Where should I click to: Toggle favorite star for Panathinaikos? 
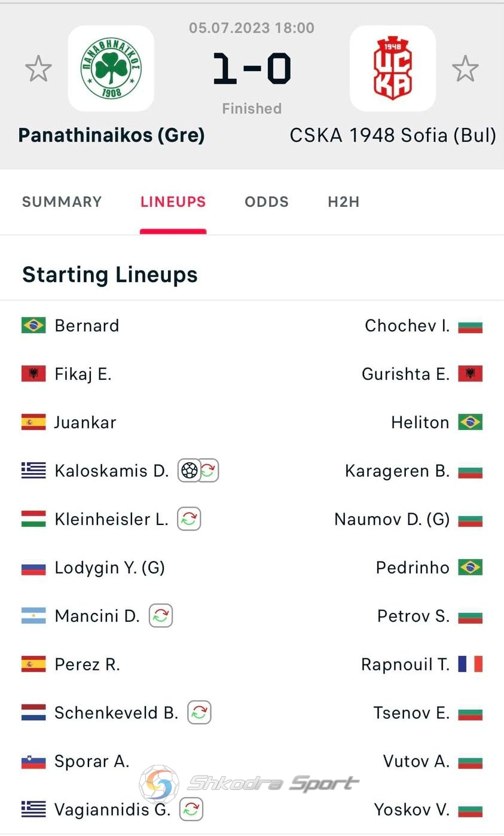[x=38, y=69]
